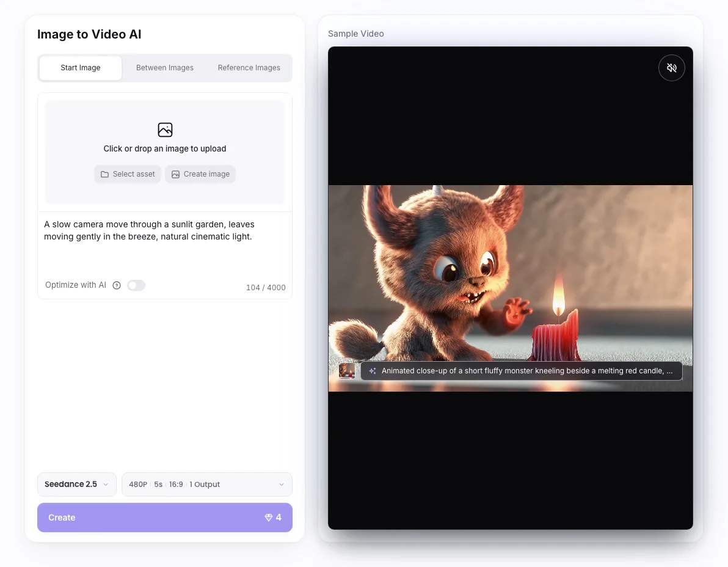Image resolution: width=728 pixels, height=567 pixels.
Task: Click the diamond credits icon on Create
Action: click(x=268, y=518)
